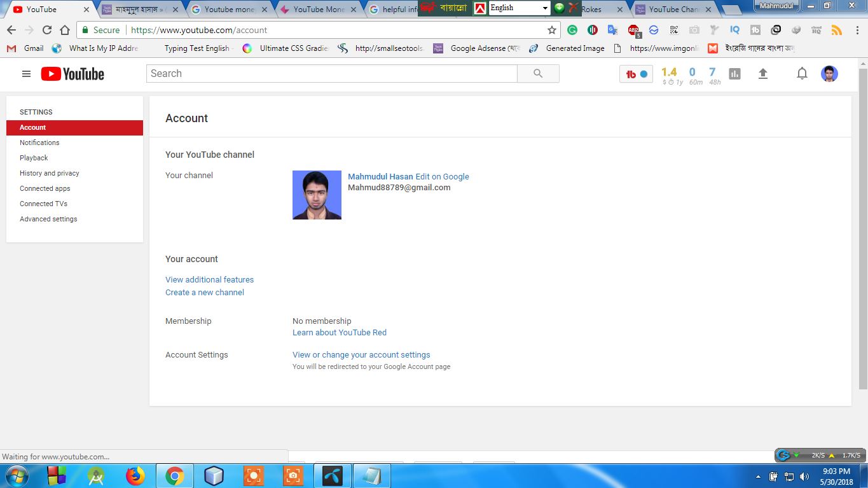
Task: Go back to the previous page
Action: (11, 30)
